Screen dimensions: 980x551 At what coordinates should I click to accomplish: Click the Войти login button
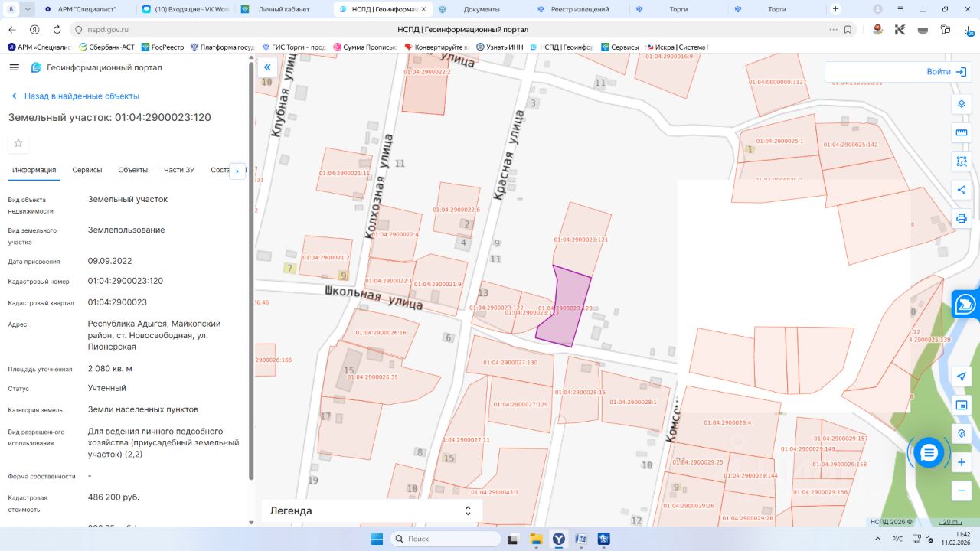pyautogui.click(x=946, y=72)
